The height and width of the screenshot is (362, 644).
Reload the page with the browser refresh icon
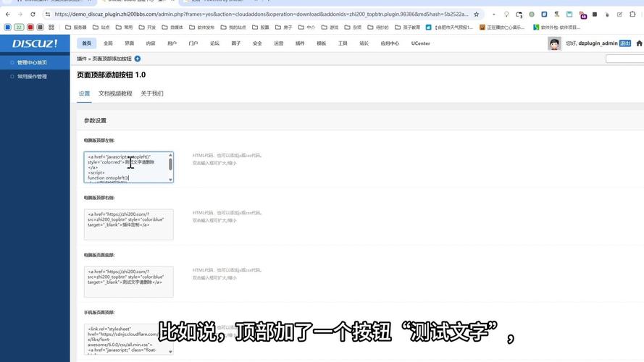(x=33, y=14)
